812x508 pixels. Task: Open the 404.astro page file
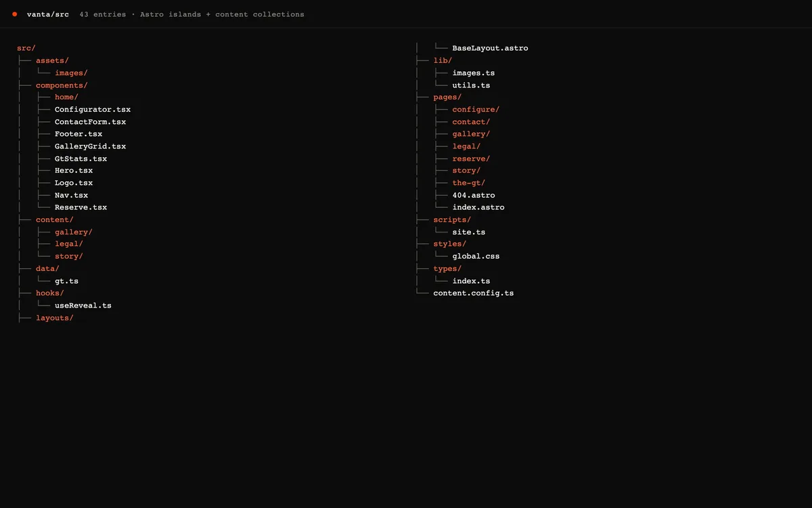474,195
